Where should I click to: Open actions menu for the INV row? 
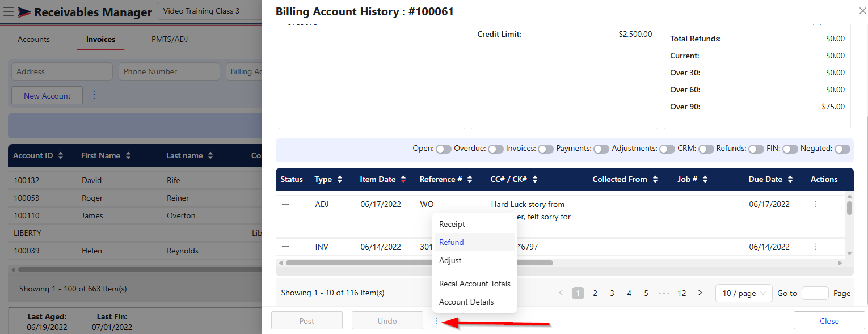(815, 247)
